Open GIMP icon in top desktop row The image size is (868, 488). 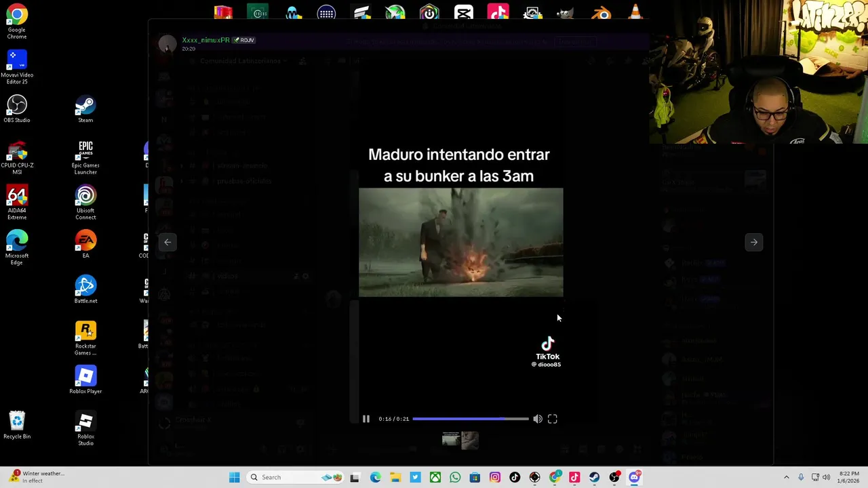click(566, 12)
